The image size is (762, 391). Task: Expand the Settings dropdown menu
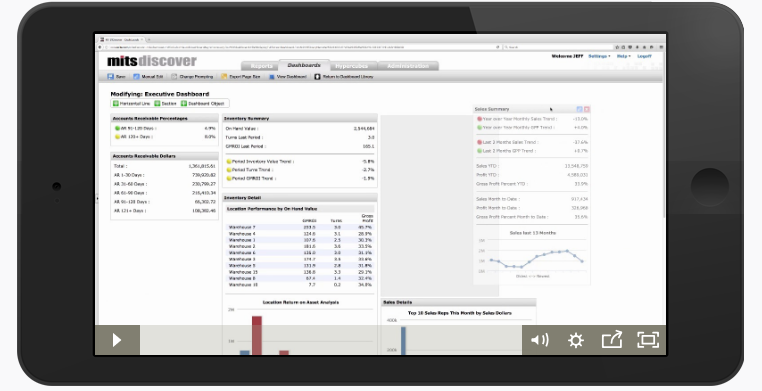coord(599,56)
